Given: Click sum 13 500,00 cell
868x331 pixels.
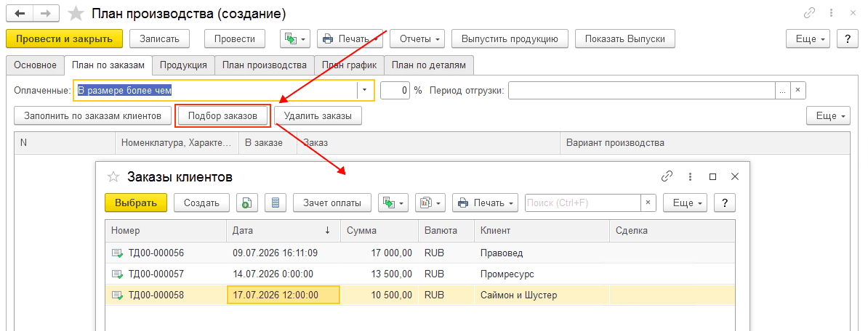Looking at the screenshot, I should pos(379,274).
